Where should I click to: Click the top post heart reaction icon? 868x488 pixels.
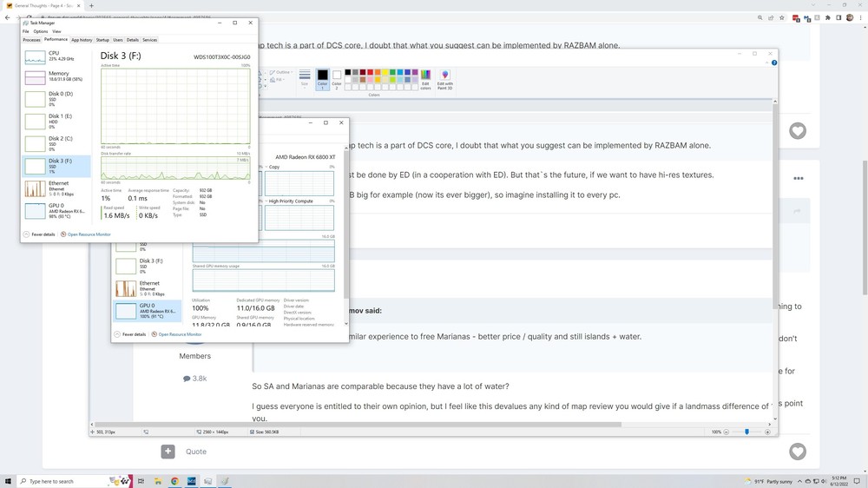pos(798,131)
